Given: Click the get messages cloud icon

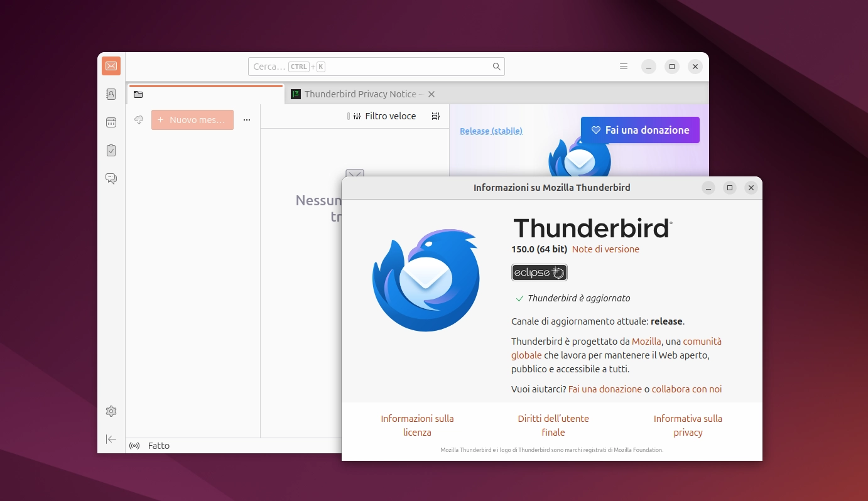Looking at the screenshot, I should 139,120.
